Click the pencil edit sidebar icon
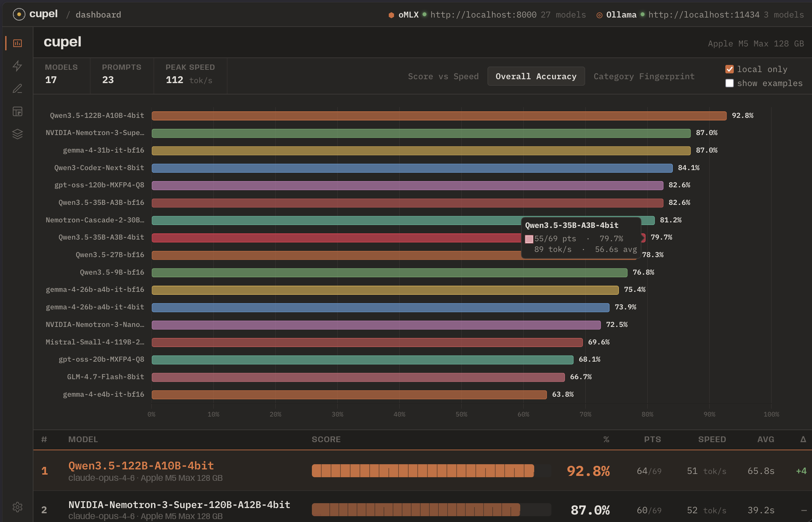Image resolution: width=812 pixels, height=522 pixels. tap(17, 89)
